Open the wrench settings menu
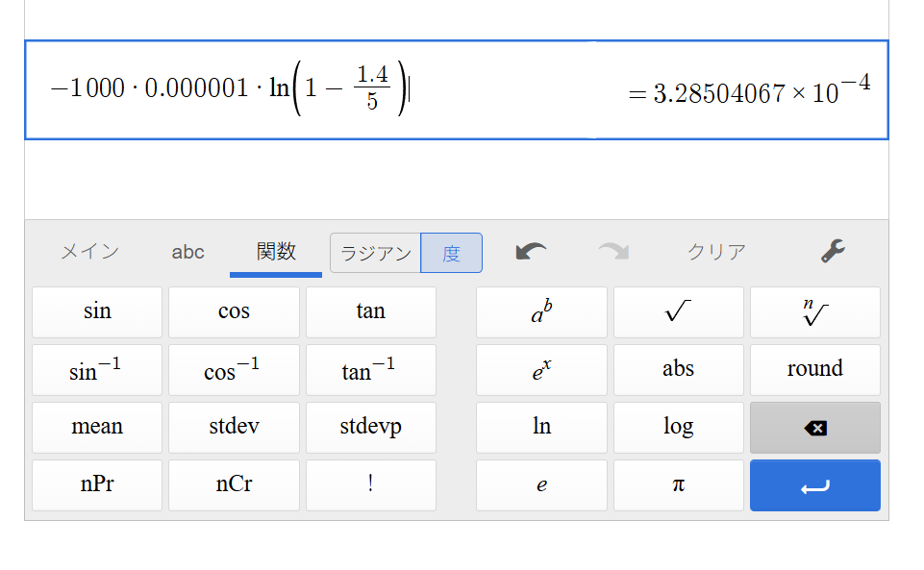 click(833, 252)
